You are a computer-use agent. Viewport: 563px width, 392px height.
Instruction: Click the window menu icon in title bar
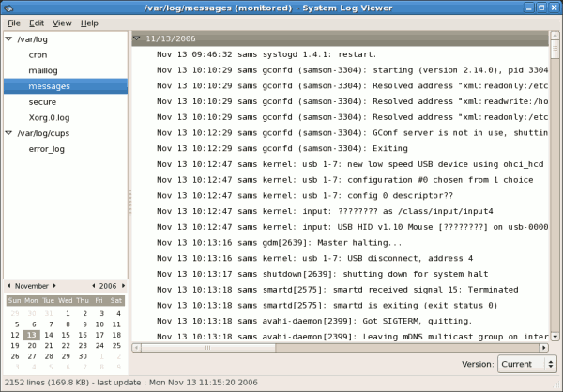(8, 8)
